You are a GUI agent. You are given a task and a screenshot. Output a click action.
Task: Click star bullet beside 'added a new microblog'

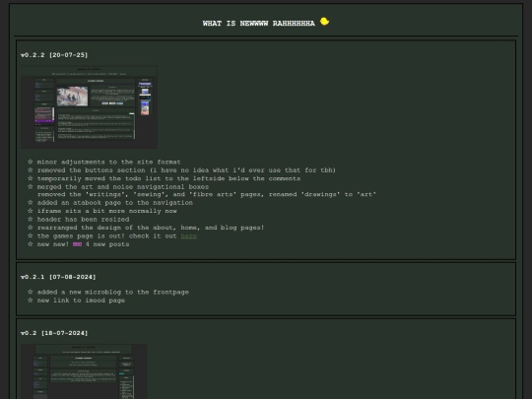click(31, 292)
